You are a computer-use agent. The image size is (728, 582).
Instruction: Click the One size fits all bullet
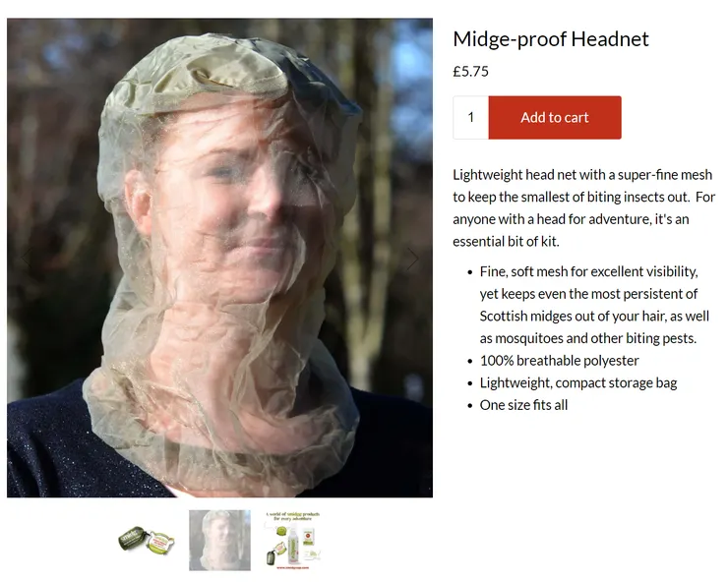523,405
